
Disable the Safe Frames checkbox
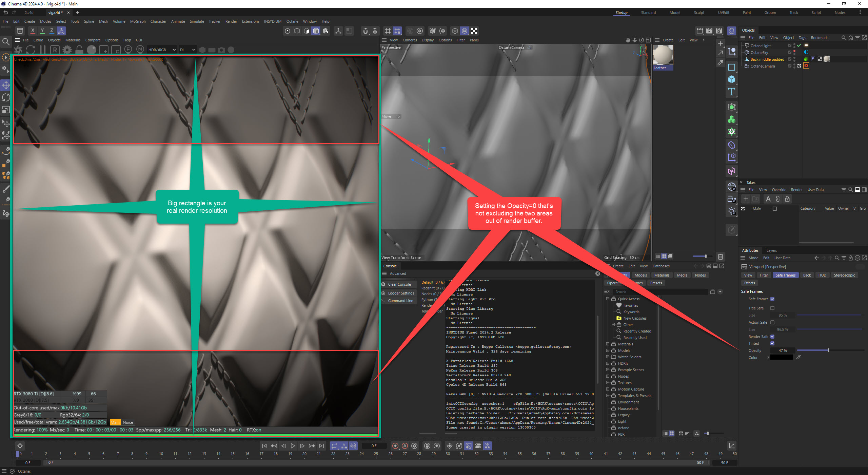(772, 299)
